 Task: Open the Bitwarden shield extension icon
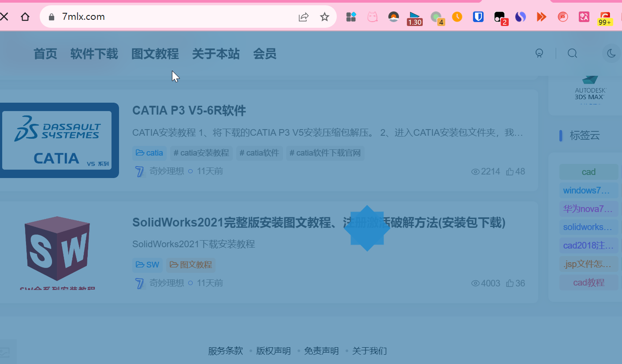pos(478,17)
